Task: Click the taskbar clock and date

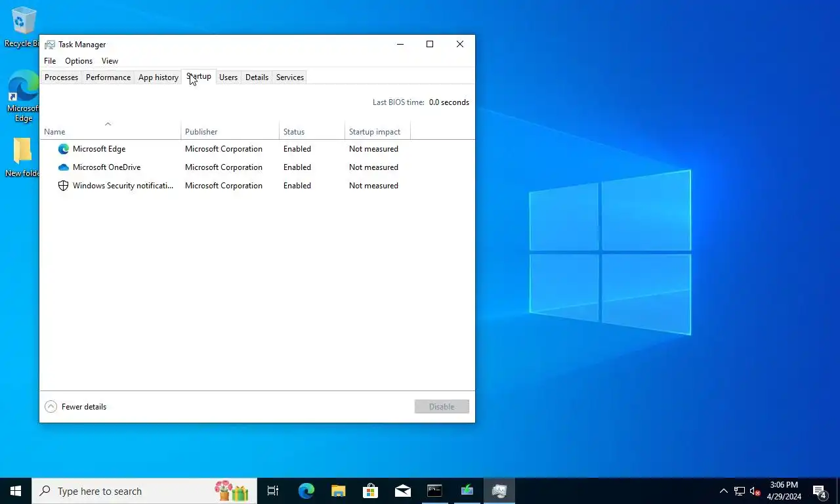Action: [x=784, y=491]
